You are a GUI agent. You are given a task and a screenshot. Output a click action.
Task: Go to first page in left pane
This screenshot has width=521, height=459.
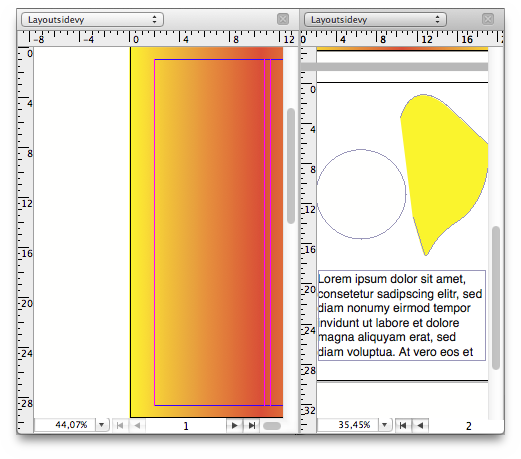click(120, 425)
